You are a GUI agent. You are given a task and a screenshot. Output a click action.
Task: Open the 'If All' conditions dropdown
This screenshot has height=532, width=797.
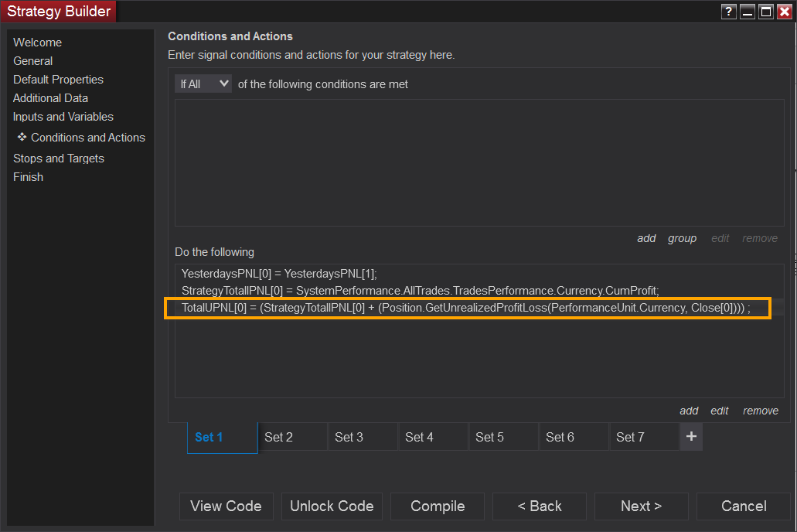pos(203,84)
